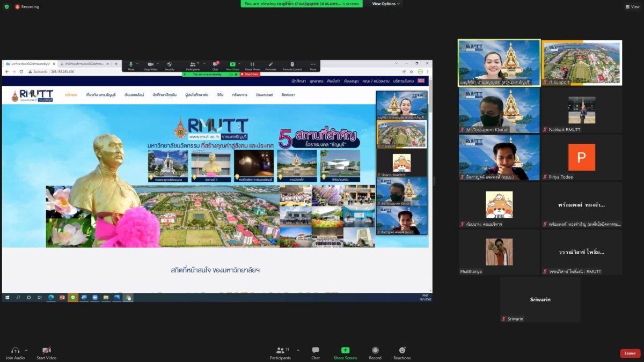644x362 pixels.
Task: Open Security in shared screen toolbar
Action: coord(170,66)
